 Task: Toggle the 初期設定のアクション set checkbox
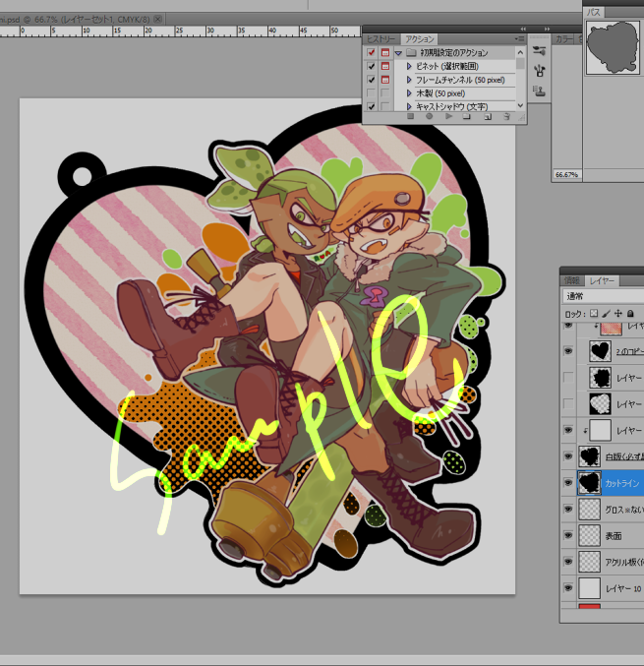click(x=372, y=53)
